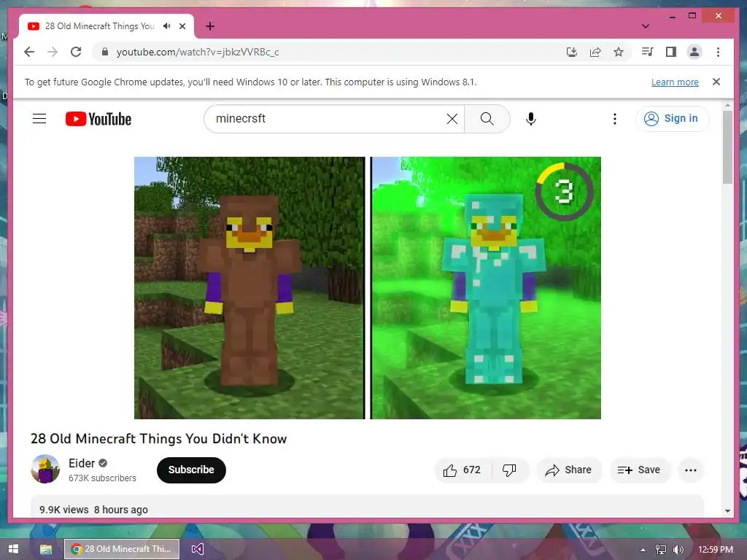Image resolution: width=747 pixels, height=560 pixels.
Task: Click the video player to pause
Action: pyautogui.click(x=368, y=287)
